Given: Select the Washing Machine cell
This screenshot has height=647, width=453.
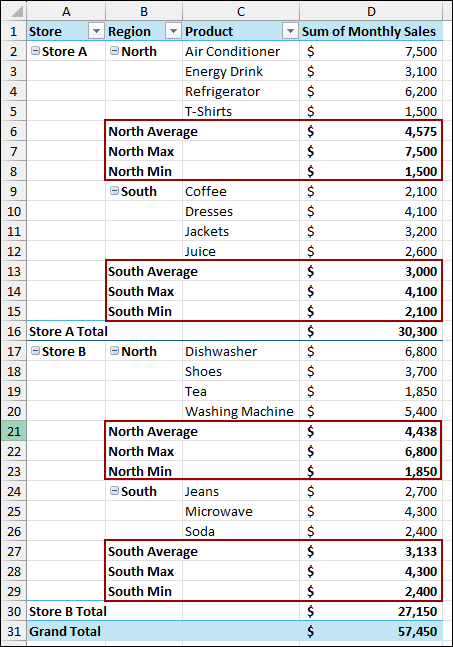Looking at the screenshot, I should (x=241, y=411).
